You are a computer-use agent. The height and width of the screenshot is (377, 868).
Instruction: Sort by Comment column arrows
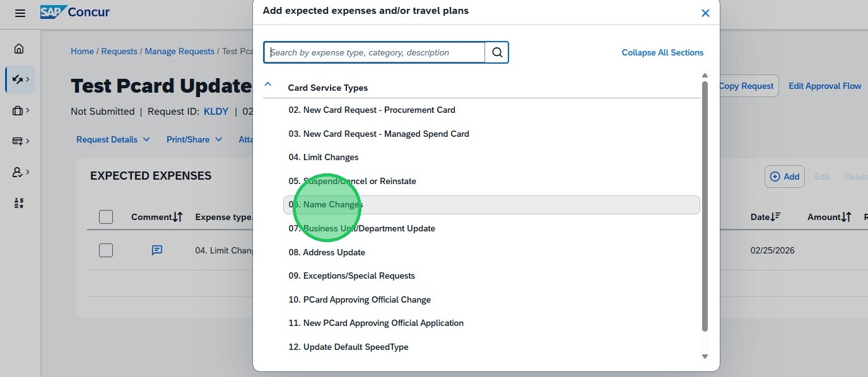[178, 217]
